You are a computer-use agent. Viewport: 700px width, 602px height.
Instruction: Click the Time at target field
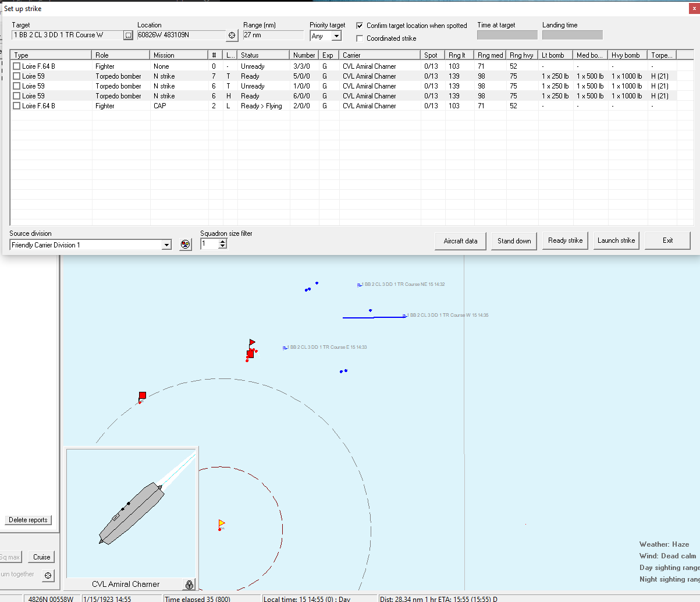click(x=507, y=35)
